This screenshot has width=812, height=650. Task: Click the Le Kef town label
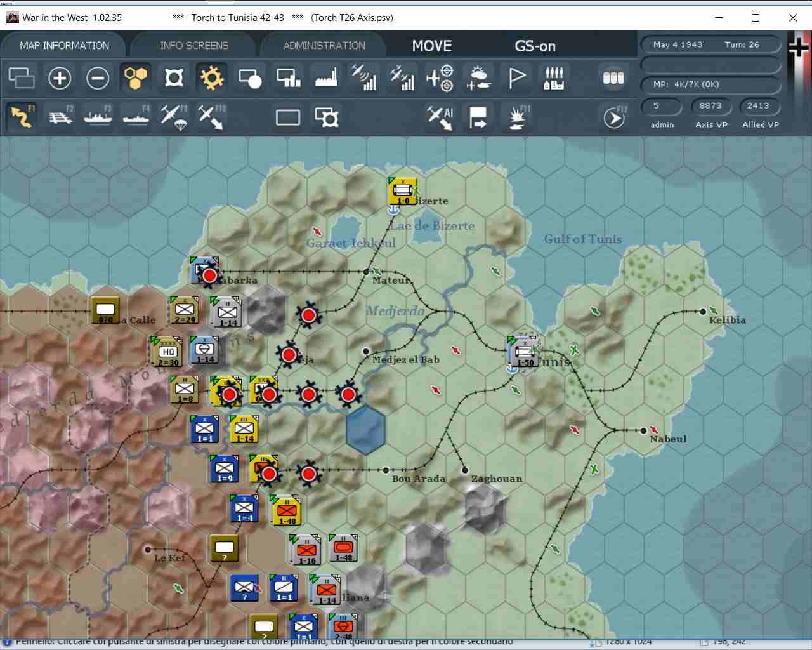[x=169, y=558]
